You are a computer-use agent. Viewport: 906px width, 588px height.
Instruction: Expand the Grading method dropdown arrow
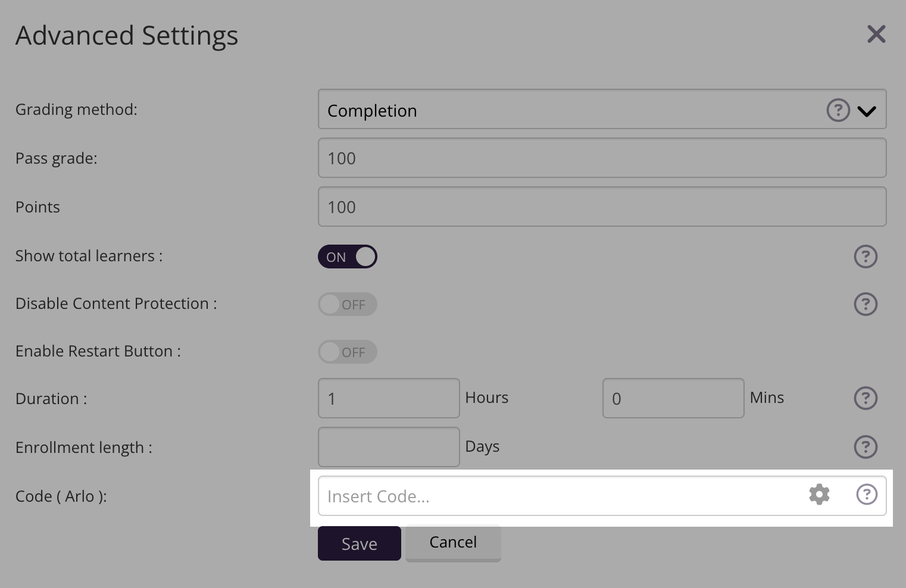coord(867,111)
